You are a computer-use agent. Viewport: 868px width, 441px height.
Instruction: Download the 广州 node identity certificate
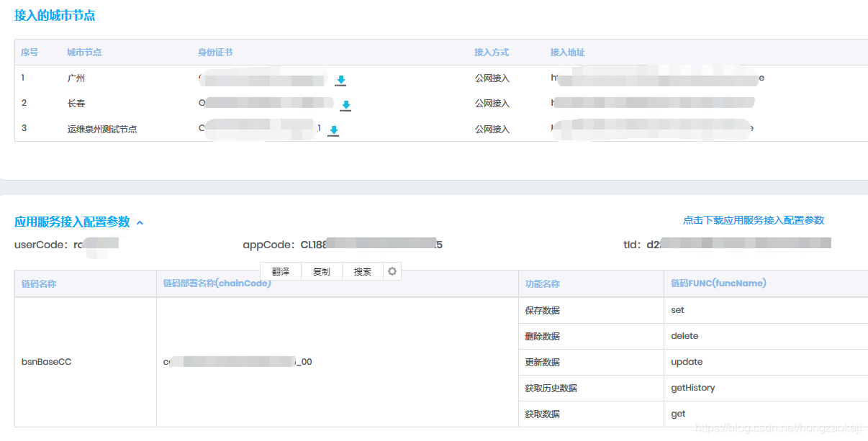pos(341,81)
